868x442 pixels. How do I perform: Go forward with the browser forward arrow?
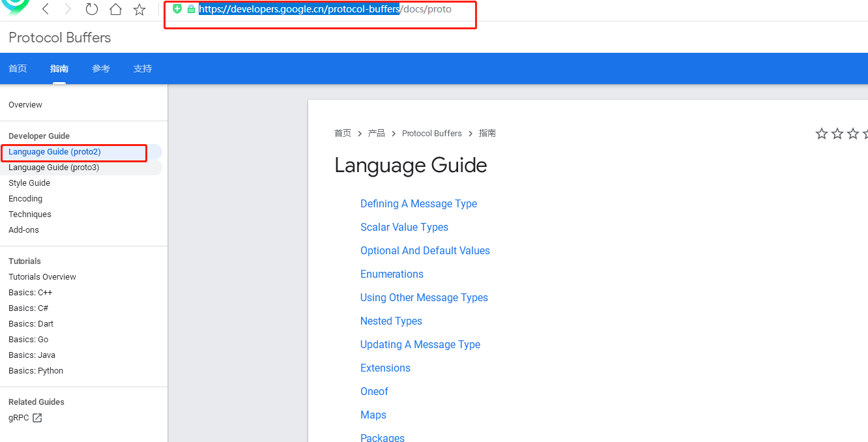click(x=68, y=9)
